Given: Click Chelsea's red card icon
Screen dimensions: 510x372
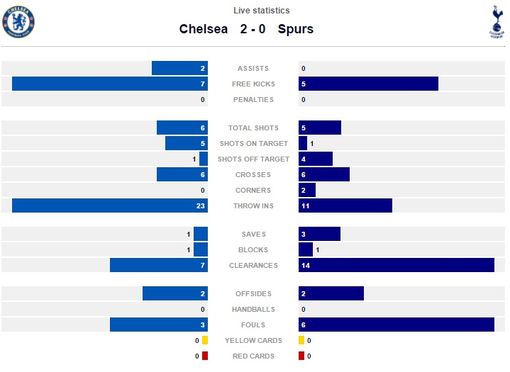Looking at the screenshot, I should pyautogui.click(x=205, y=356).
